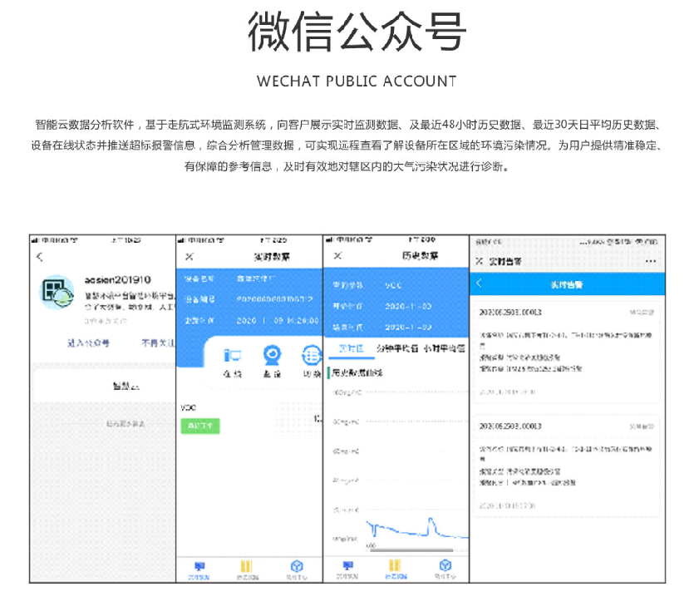Switch to the 实时值 tab
The image size is (694, 616).
point(352,348)
